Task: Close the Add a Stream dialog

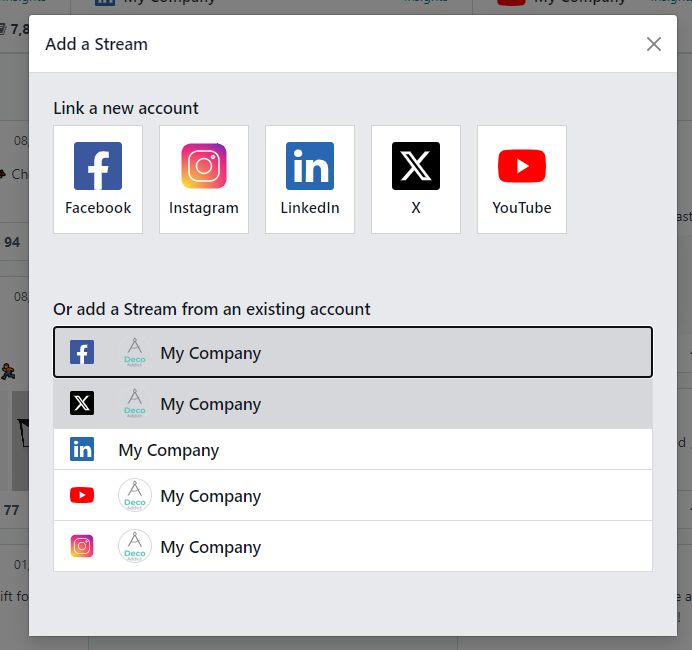Action: pos(654,44)
